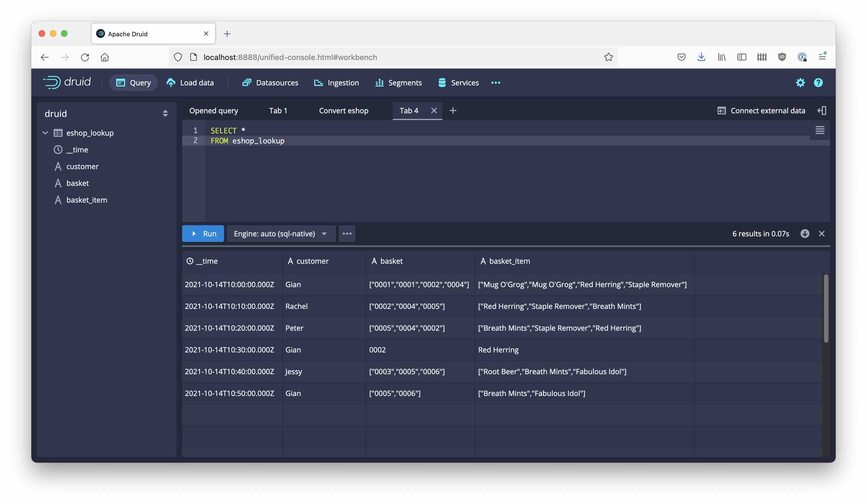The height and width of the screenshot is (504, 867).
Task: Collapse the side panel icon near Connect external data
Action: (x=822, y=110)
